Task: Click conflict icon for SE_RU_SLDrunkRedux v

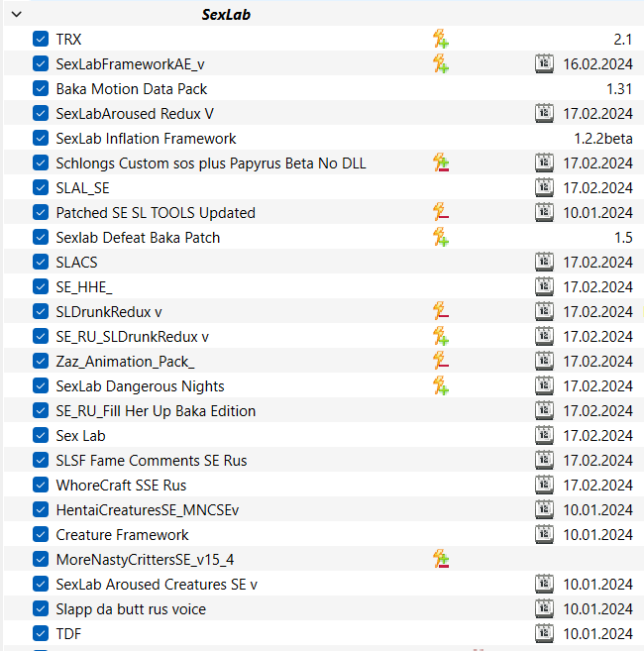Action: (x=441, y=336)
